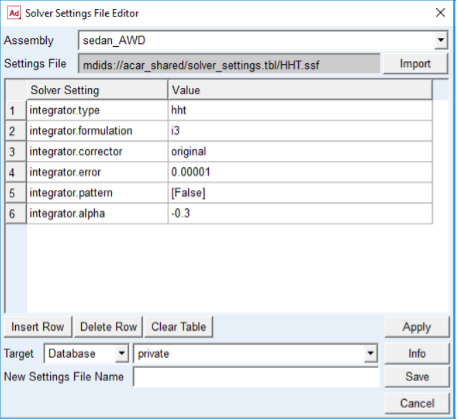This screenshot has height=420, width=458.
Task: Cancel the editor dialog
Action: (417, 403)
